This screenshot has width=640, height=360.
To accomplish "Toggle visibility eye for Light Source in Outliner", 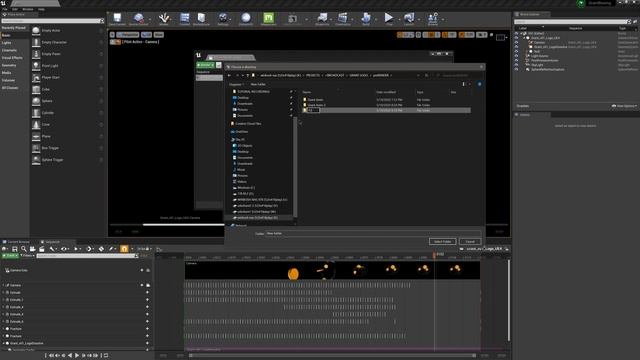I will point(516,56).
